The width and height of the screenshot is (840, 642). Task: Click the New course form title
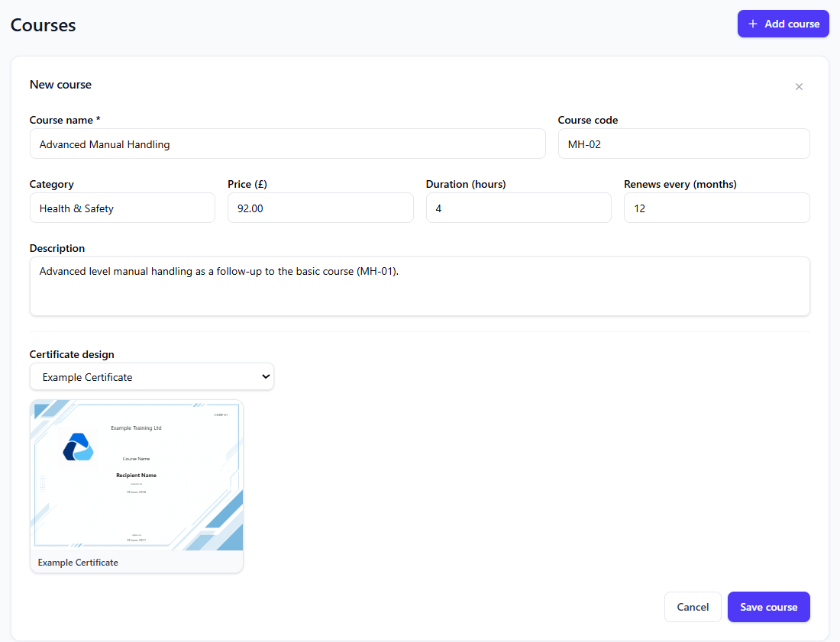tap(60, 85)
